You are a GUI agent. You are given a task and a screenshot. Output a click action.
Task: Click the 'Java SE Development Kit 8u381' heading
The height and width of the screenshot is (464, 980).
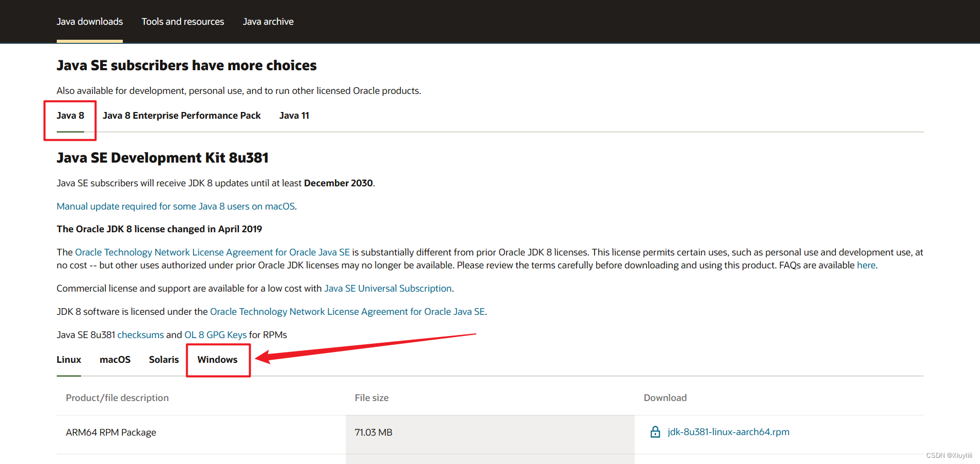click(x=163, y=158)
